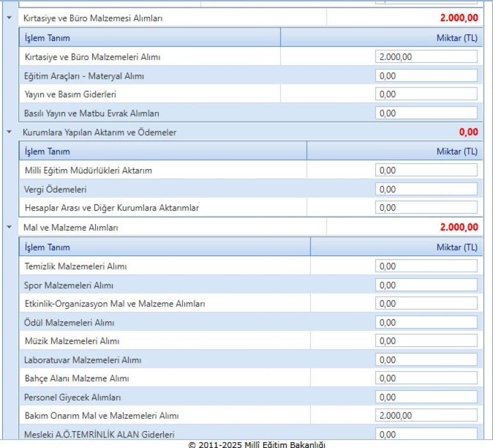
Task: Click Hesaplar Arası ve Diğer Kurumlara amount field
Action: (x=426, y=208)
